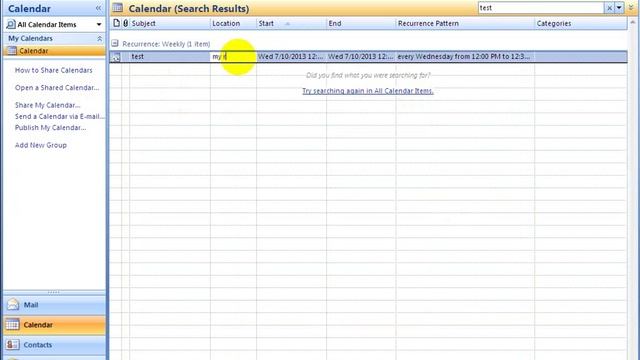Click the Calendar grid icon in navigation
This screenshot has height=360, width=640.
(x=12, y=324)
